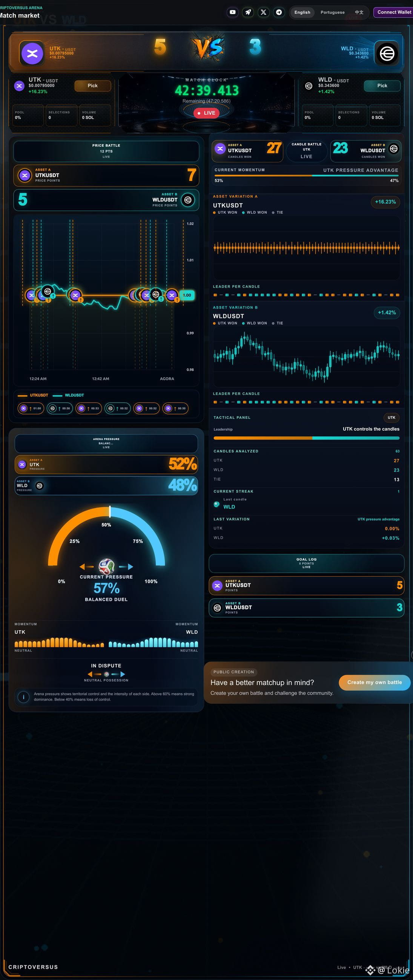Click the Goal Log 8 Points header
The image size is (413, 980).
pos(306,563)
